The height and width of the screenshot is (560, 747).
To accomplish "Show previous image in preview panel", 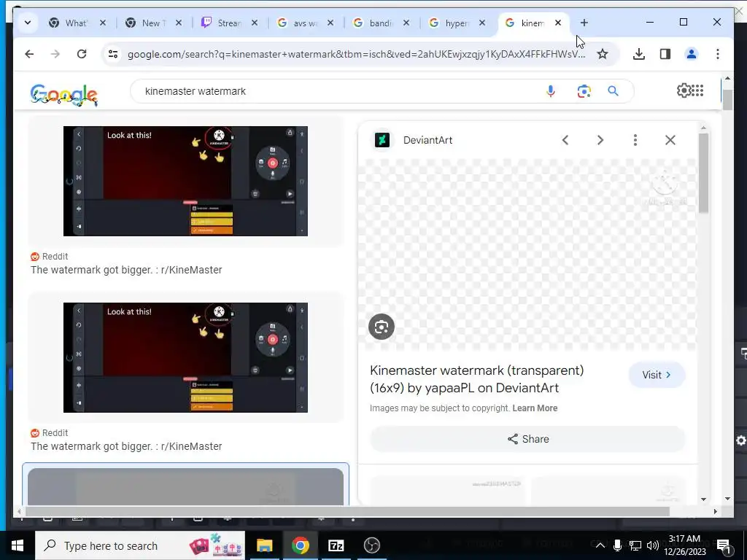I will [565, 140].
